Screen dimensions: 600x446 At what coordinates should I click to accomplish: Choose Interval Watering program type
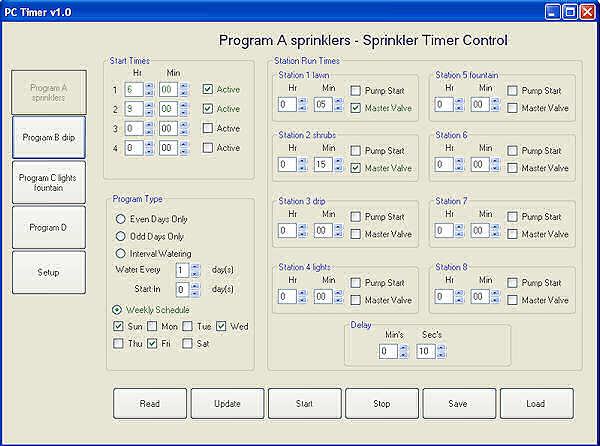click(121, 254)
